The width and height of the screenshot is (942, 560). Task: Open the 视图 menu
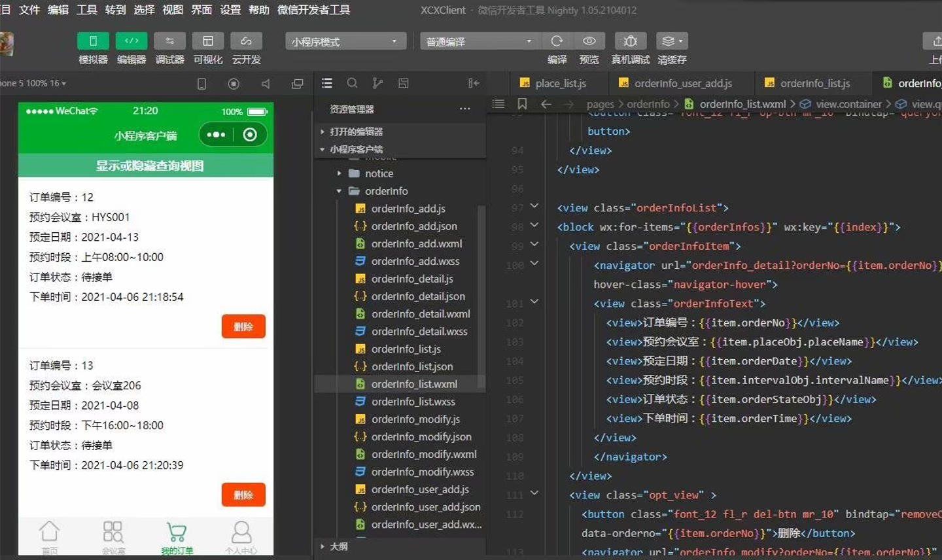[173, 10]
